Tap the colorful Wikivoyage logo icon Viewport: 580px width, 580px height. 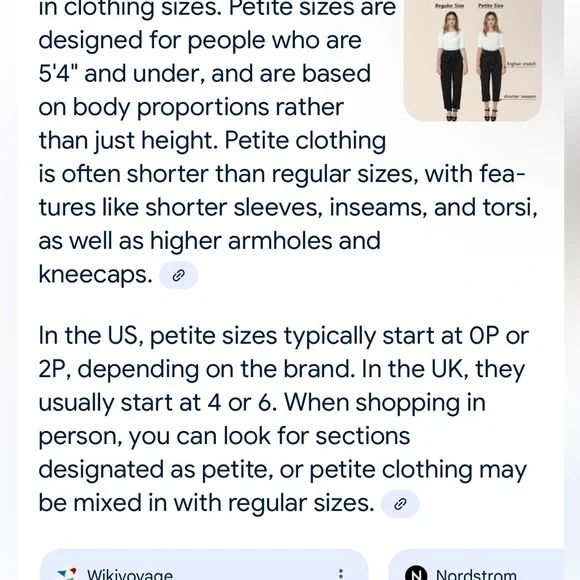pyautogui.click(x=67, y=574)
